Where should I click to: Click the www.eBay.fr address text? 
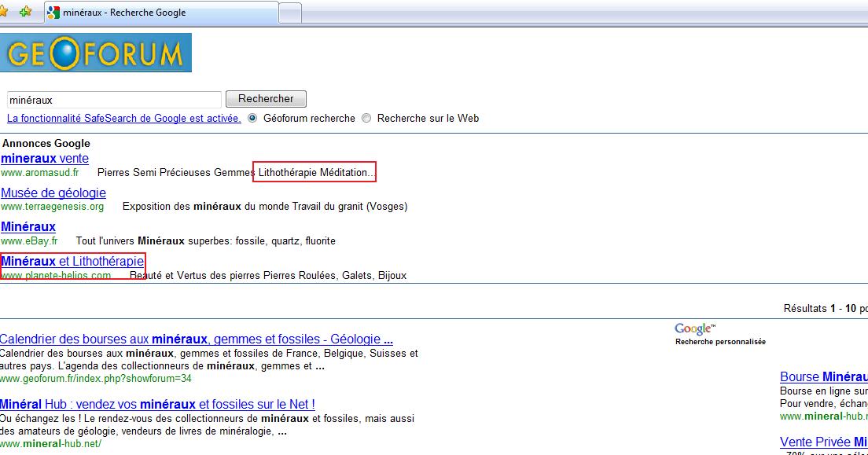point(29,240)
